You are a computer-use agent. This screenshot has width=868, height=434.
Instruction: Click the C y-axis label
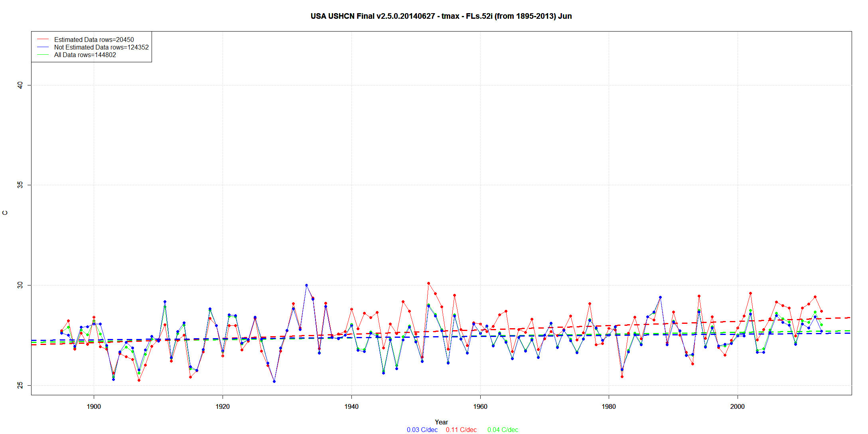[5, 213]
